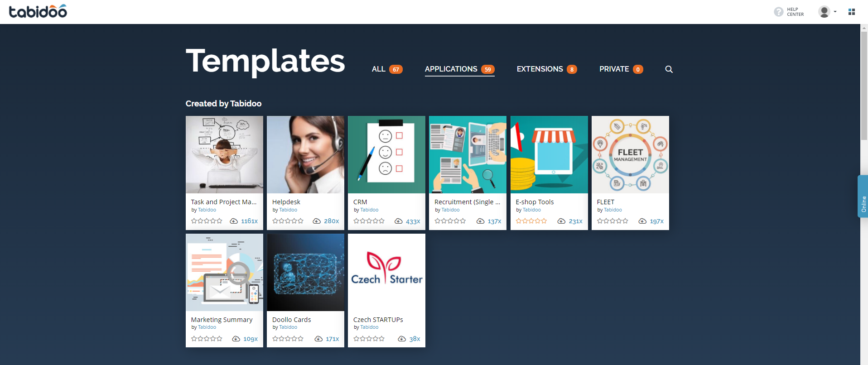
Task: Click the Marketing Summary title
Action: tap(222, 320)
